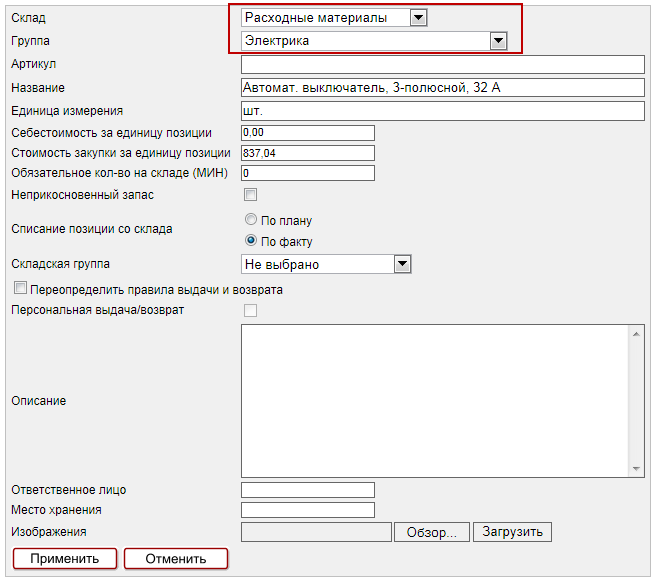Viewport: 656px width, 582px height.
Task: Click the Отменить button
Action: [x=176, y=559]
